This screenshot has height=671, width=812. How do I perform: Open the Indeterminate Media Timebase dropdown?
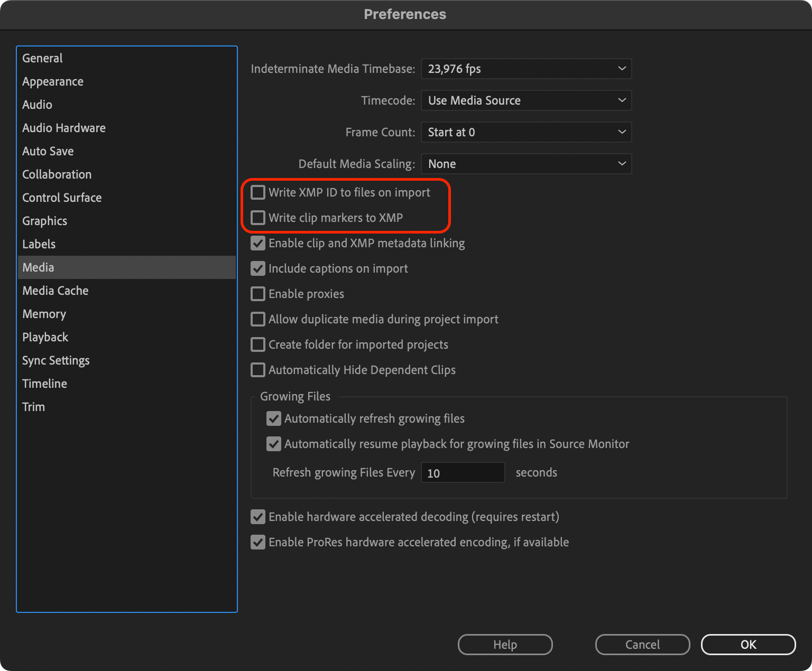coord(526,69)
